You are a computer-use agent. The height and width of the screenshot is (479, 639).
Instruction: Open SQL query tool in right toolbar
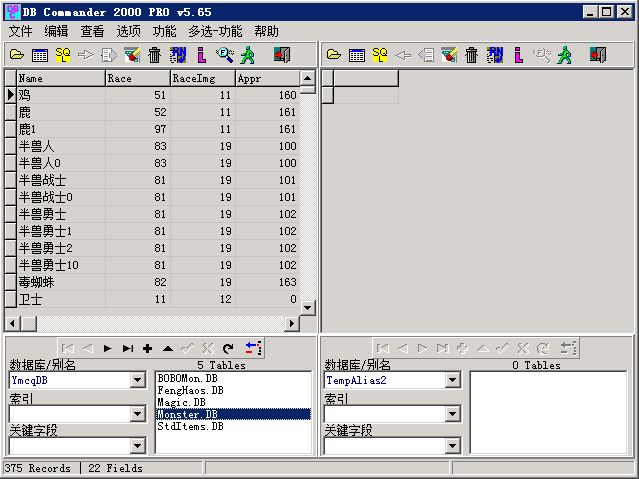pyautogui.click(x=380, y=55)
